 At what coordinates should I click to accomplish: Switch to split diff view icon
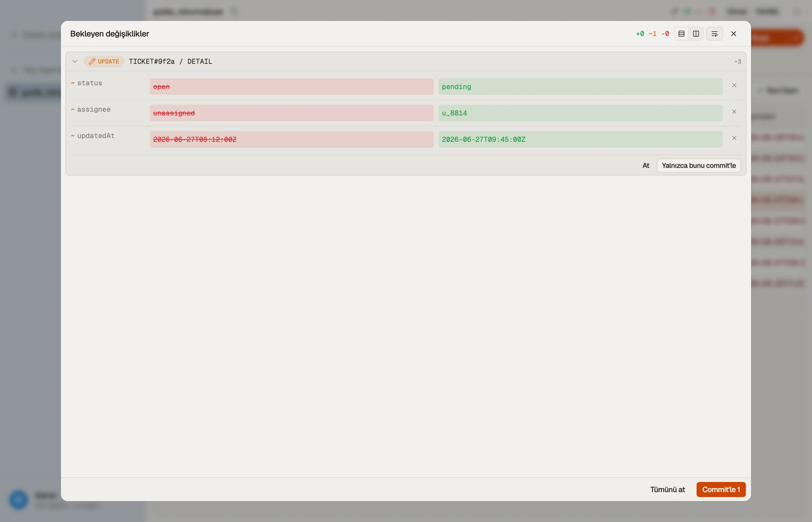(696, 34)
